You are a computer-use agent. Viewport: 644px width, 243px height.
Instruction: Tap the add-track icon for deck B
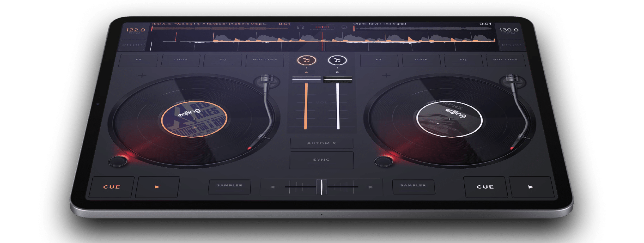tap(337, 60)
